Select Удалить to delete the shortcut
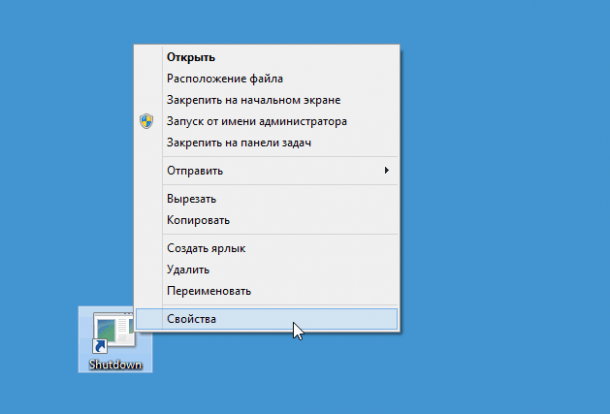The width and height of the screenshot is (610, 414). (x=188, y=269)
